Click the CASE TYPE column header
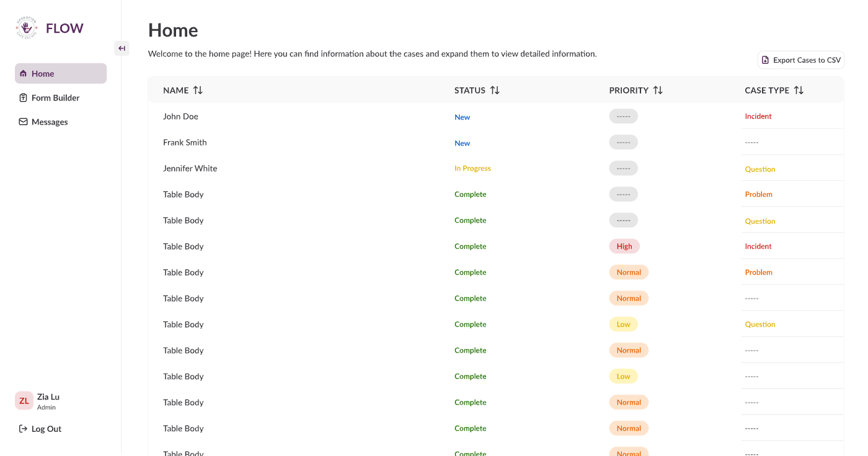The height and width of the screenshot is (456, 868). (x=767, y=90)
